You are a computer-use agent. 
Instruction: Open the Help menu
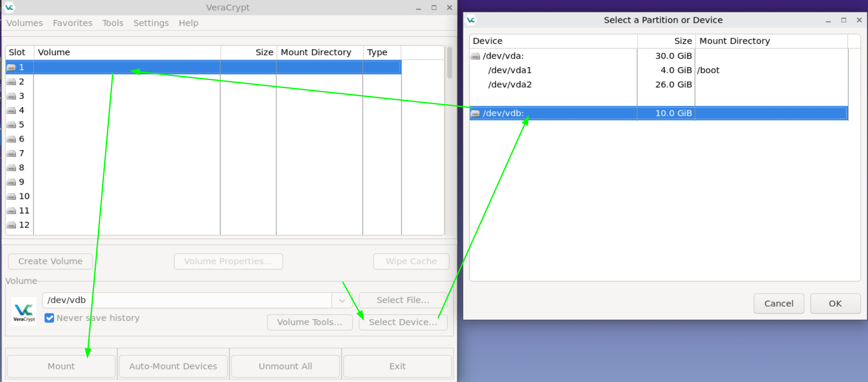tap(188, 23)
